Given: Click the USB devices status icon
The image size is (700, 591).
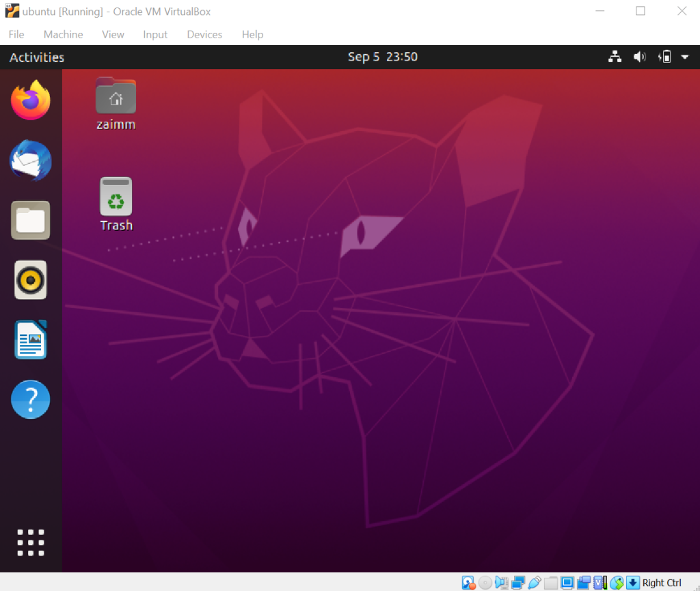Looking at the screenshot, I should point(535,583).
